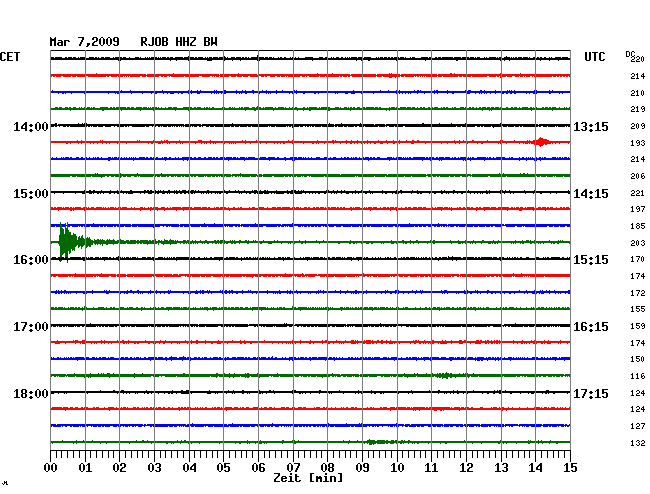
Task: Click the 09 minute axis label
Action: click(362, 468)
